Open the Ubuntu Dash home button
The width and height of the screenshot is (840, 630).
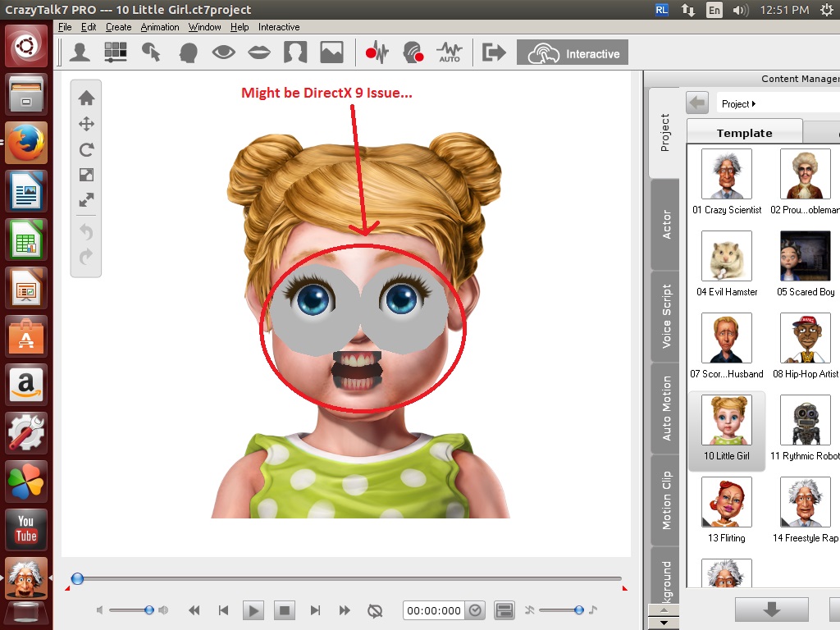(25, 46)
